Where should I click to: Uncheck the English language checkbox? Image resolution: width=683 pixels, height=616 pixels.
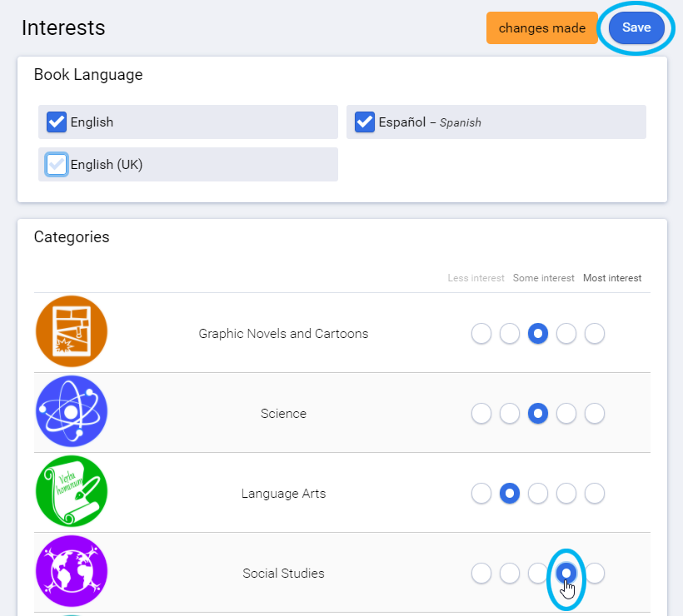point(55,122)
